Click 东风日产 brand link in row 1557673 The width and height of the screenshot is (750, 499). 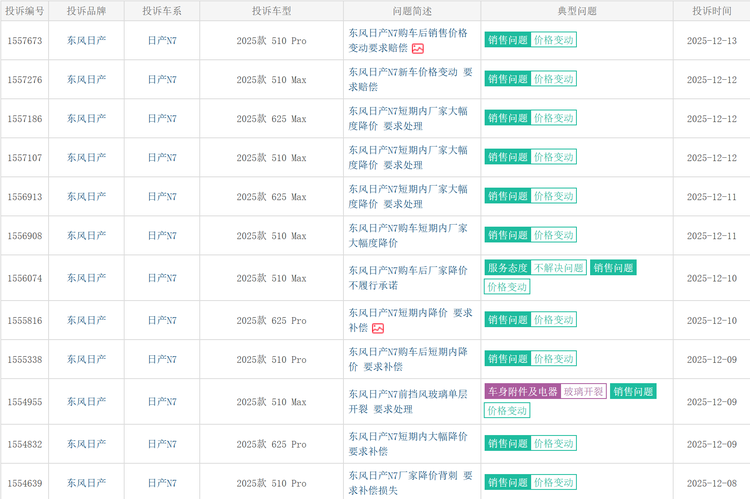86,41
